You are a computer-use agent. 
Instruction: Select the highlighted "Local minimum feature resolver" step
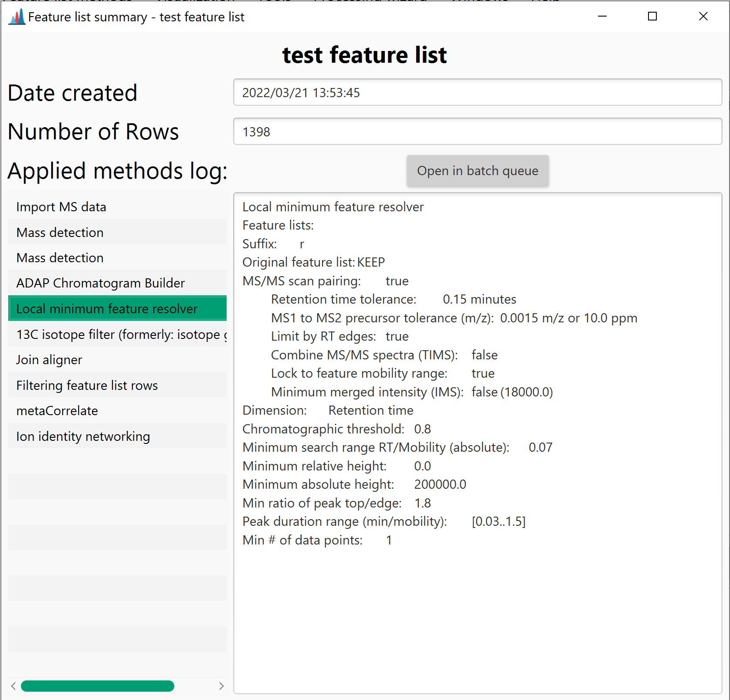point(107,308)
